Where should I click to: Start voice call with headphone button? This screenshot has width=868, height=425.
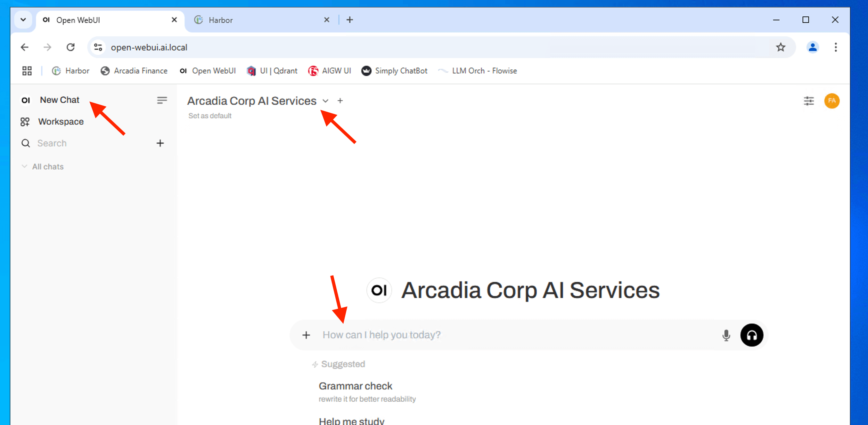(751, 335)
